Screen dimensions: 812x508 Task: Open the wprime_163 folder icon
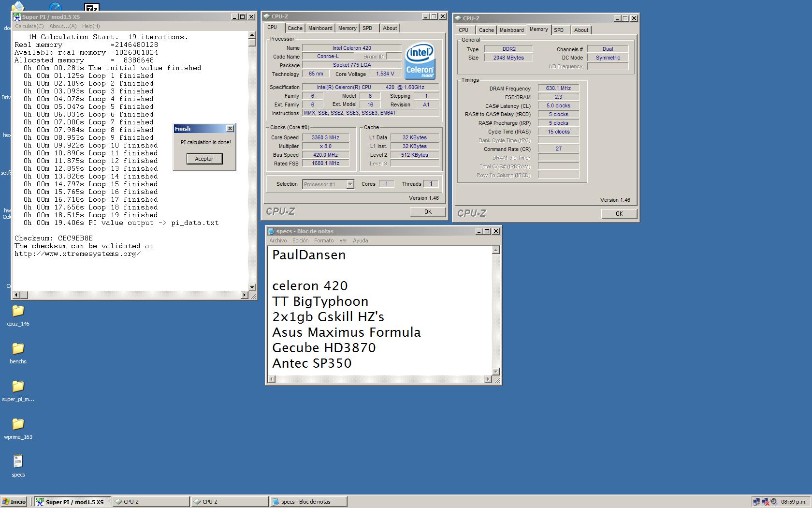tap(18, 424)
